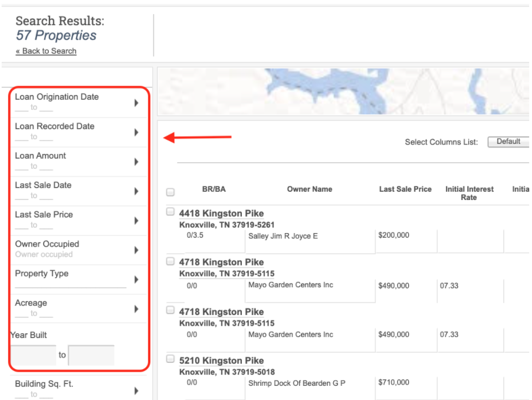Sort results by the Owner Name column
Screen dimensions: 532x400
pos(310,189)
